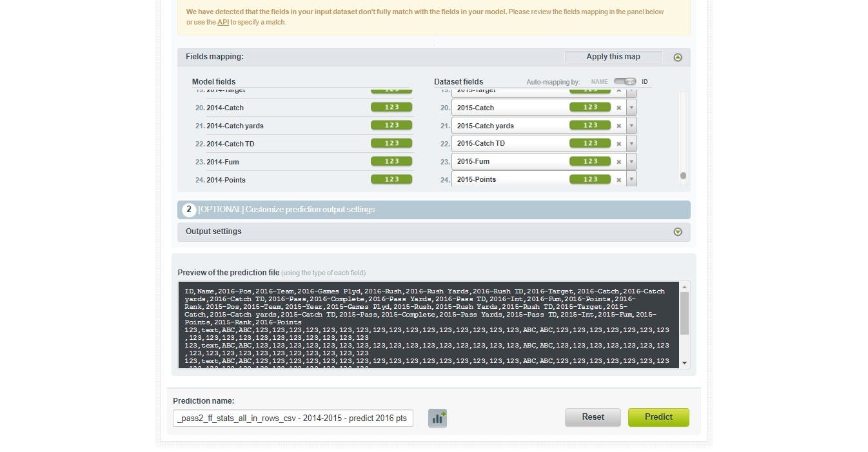Click the green Predict button
The image size is (868, 452).
coord(658,417)
